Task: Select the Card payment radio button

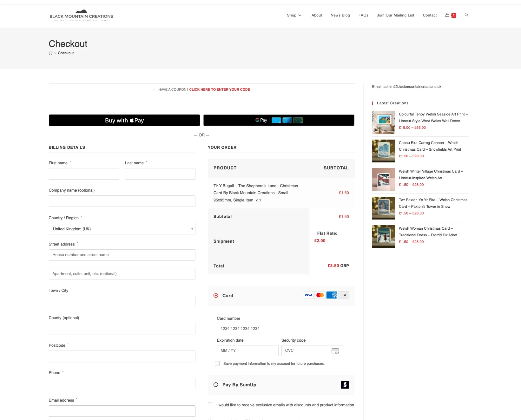Action: tap(216, 296)
